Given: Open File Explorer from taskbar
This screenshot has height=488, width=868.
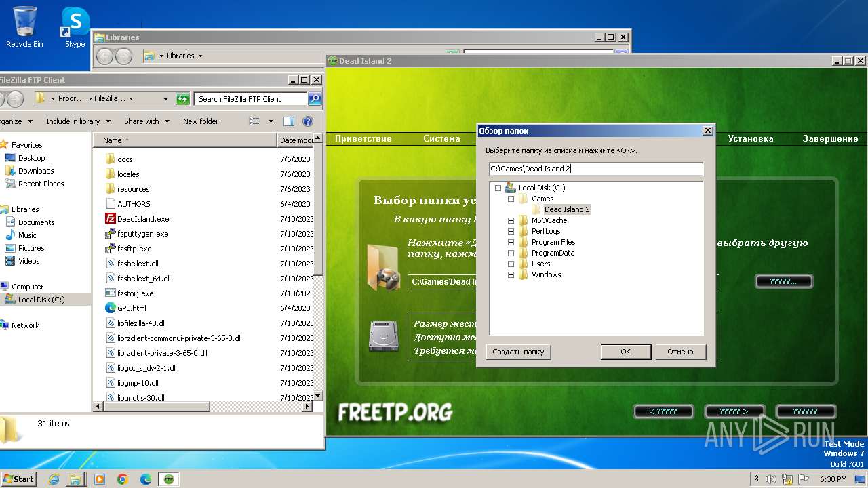Looking at the screenshot, I should (76, 479).
